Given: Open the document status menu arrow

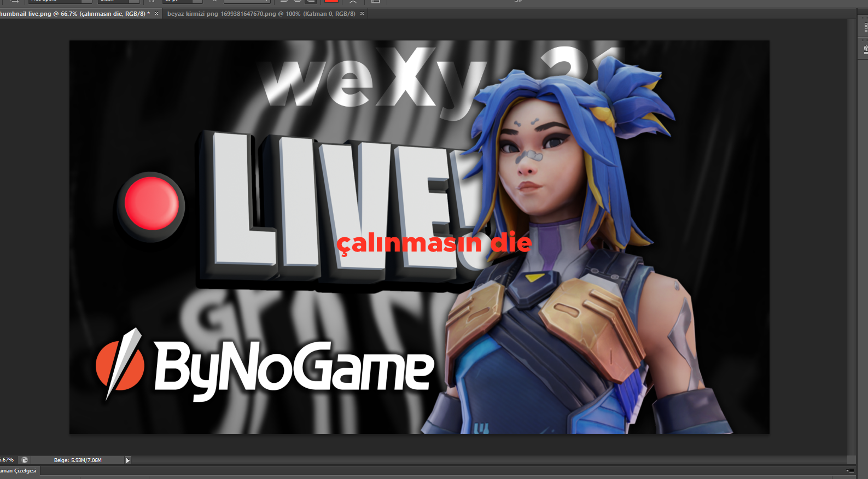Looking at the screenshot, I should (128, 460).
